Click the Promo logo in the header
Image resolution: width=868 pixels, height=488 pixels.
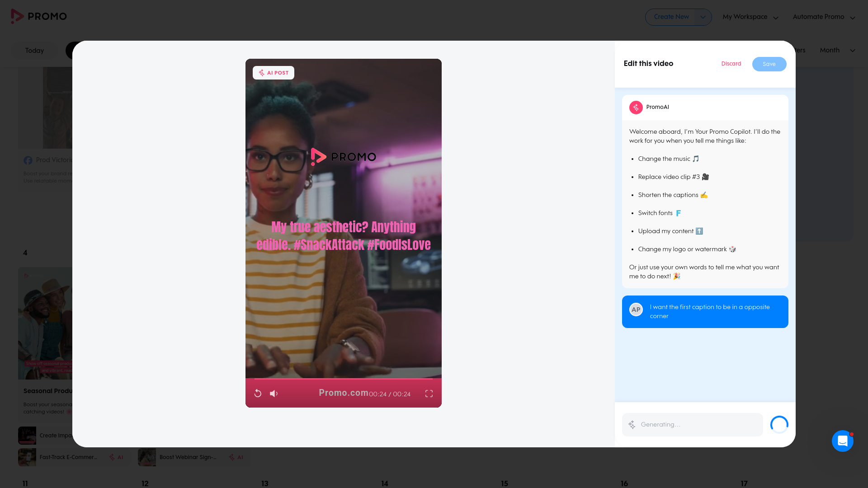[39, 16]
